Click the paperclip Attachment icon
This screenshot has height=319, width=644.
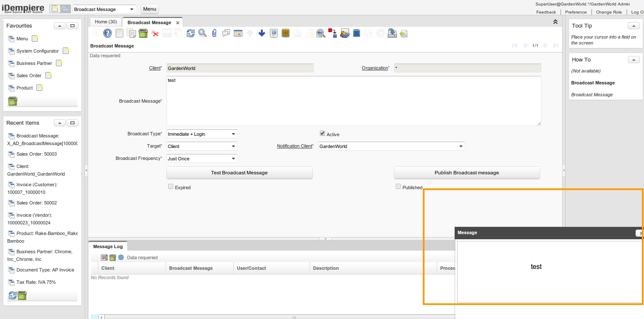click(x=214, y=33)
